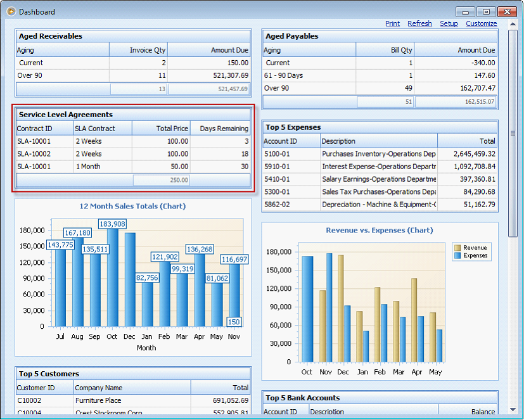Click the 2,645,459.32 expense total

474,154
